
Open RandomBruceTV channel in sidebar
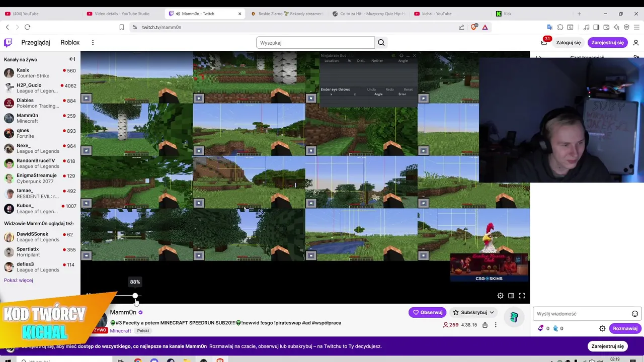(40, 163)
